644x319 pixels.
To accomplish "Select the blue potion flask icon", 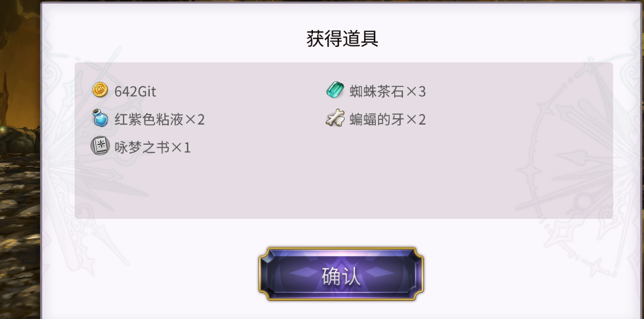I will tap(100, 118).
